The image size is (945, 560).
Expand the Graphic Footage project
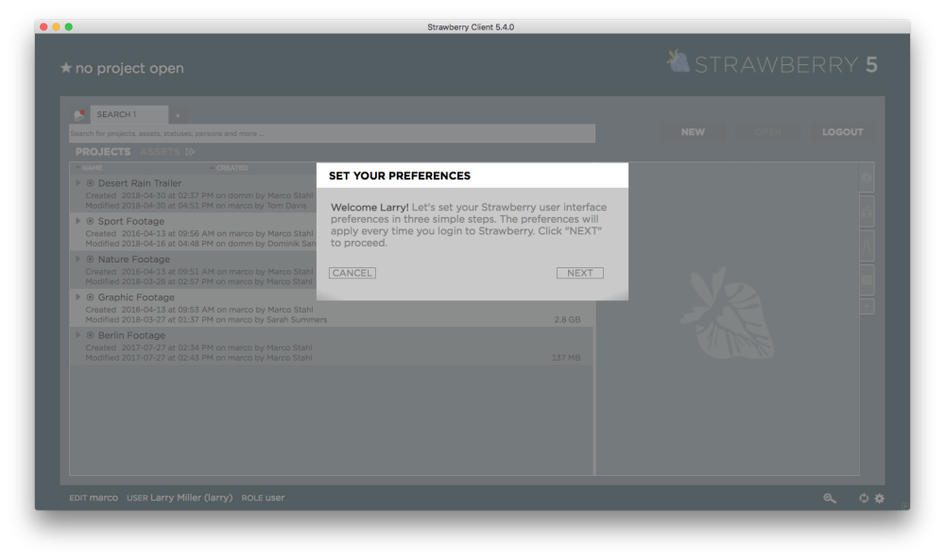click(x=77, y=297)
